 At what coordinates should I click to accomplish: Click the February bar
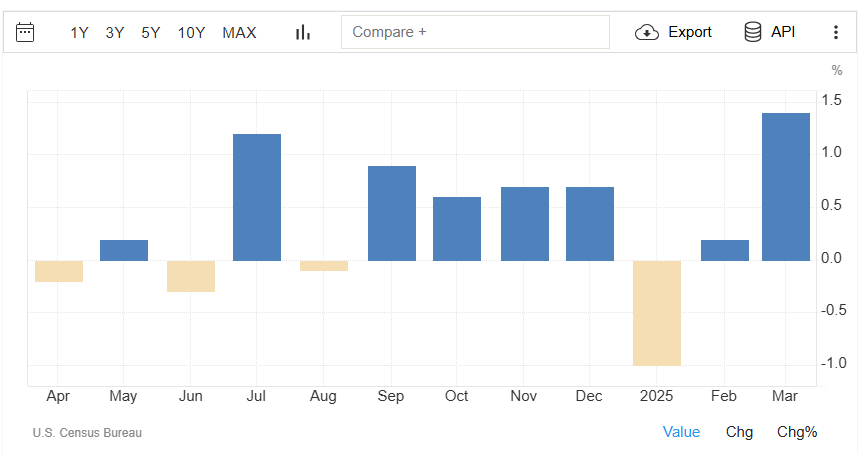[x=725, y=250]
